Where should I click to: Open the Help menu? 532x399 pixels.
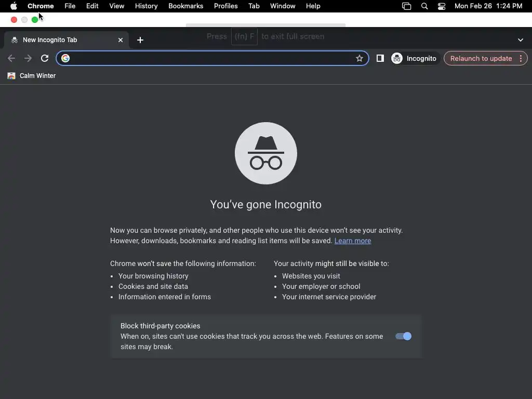313,6
